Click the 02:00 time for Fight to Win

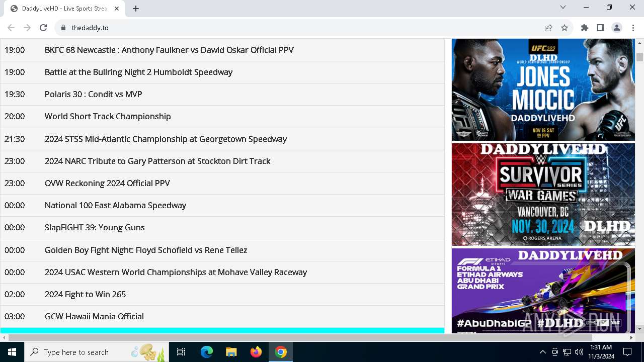click(x=15, y=294)
